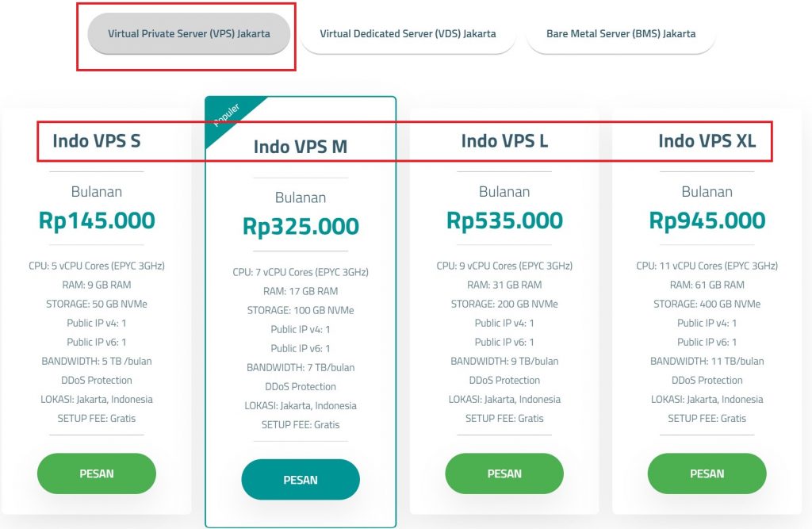Viewport: 812px width, 529px height.
Task: Select the Indo VPS S heading
Action: (97, 141)
